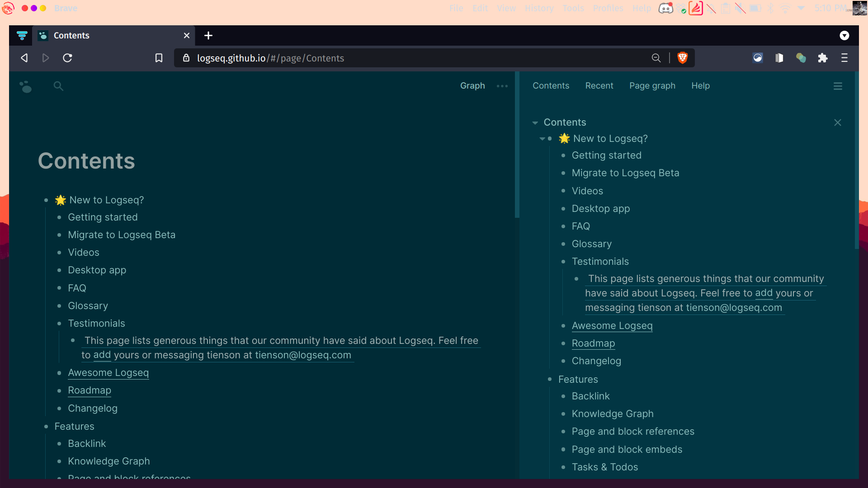Close the Contents block in right sidebar
This screenshot has width=868, height=488.
(x=838, y=122)
